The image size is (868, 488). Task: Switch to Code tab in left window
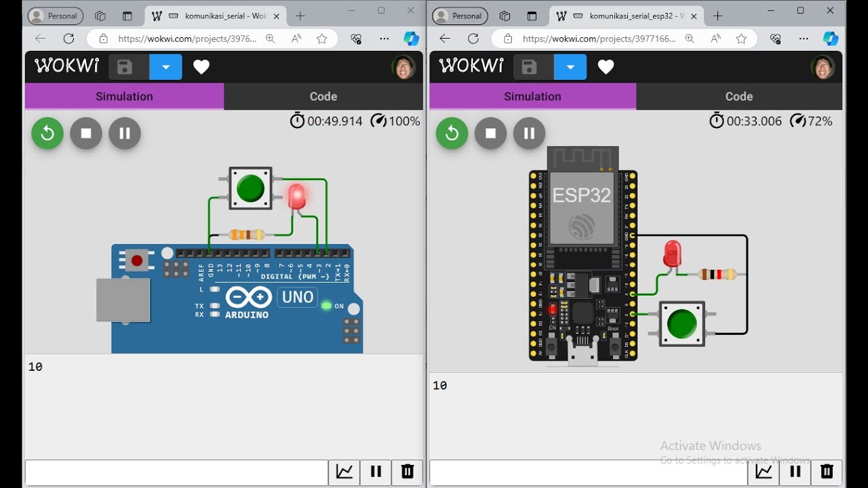pos(323,96)
